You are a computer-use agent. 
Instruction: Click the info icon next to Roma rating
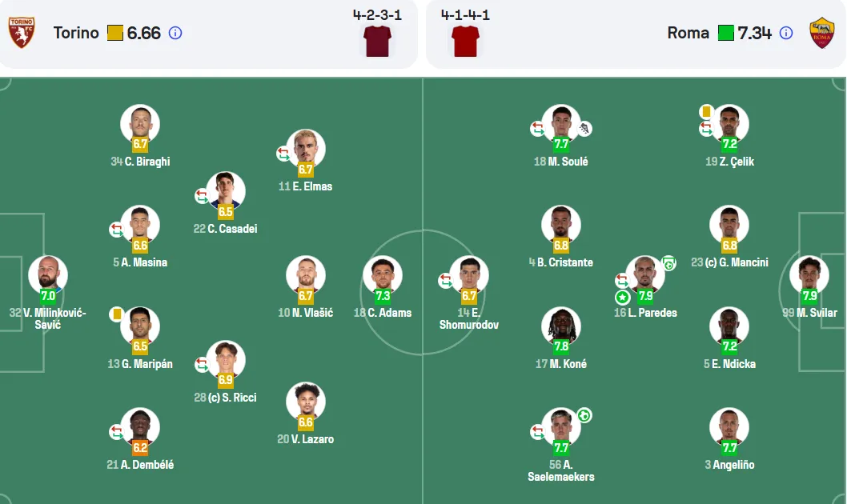pyautogui.click(x=786, y=33)
